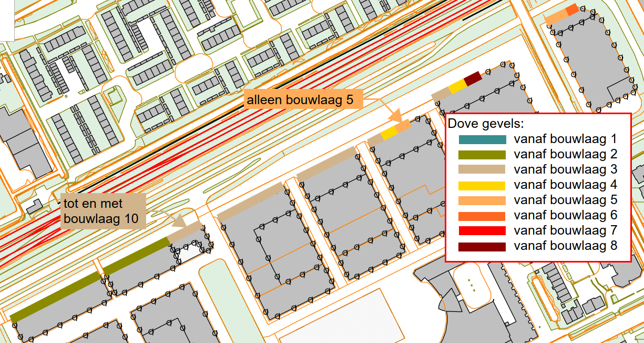Select the 'Dove gevels:' legend title
This screenshot has width=644, height=343.
coord(486,124)
